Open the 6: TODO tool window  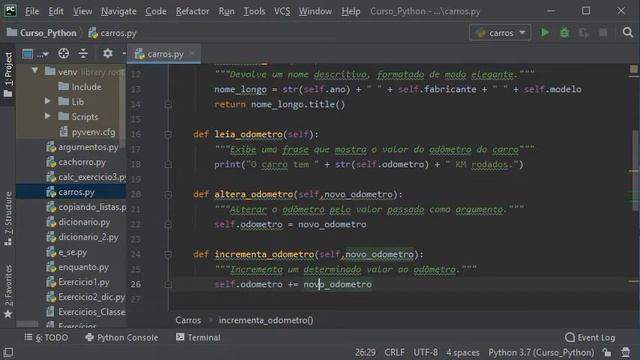47,338
